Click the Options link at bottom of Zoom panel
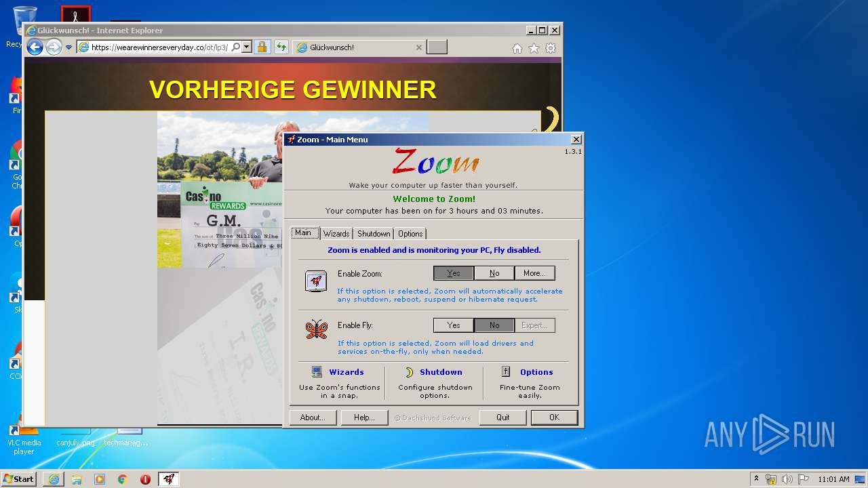This screenshot has width=868, height=488. click(x=536, y=372)
